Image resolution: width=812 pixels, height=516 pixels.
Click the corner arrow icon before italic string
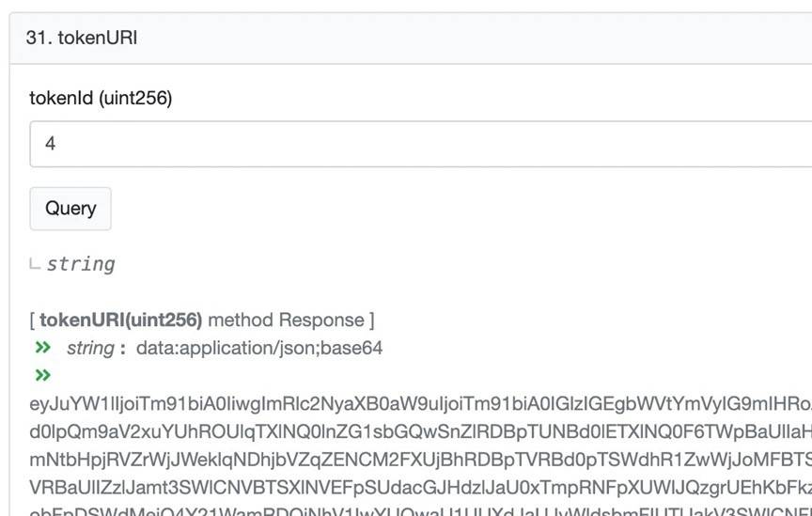(x=36, y=265)
